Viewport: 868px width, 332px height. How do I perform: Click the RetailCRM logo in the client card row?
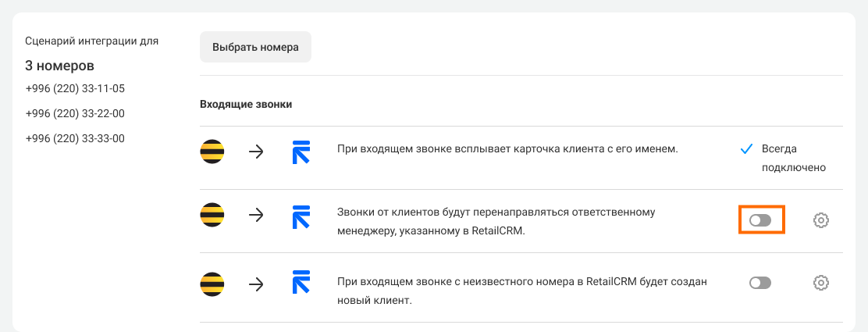coord(301,152)
